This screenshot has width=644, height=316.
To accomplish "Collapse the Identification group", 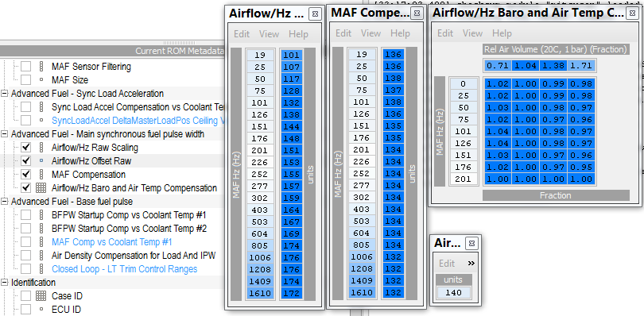I will (5, 283).
